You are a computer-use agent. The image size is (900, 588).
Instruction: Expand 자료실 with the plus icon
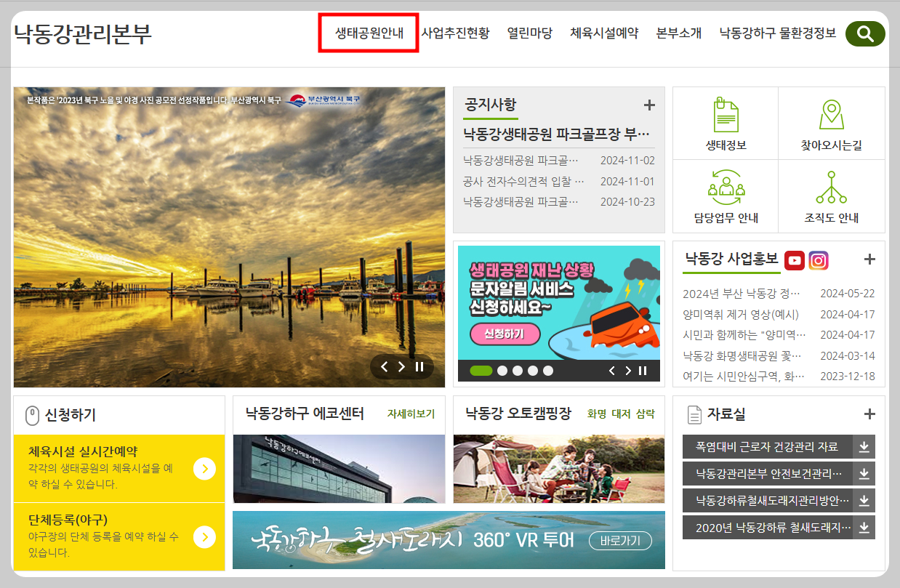[x=869, y=414]
